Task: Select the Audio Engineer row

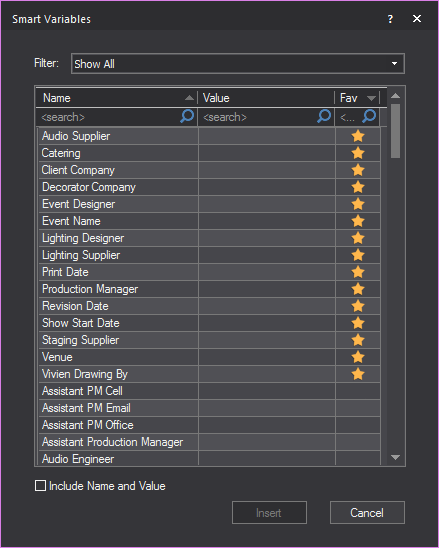Action: [x=209, y=459]
